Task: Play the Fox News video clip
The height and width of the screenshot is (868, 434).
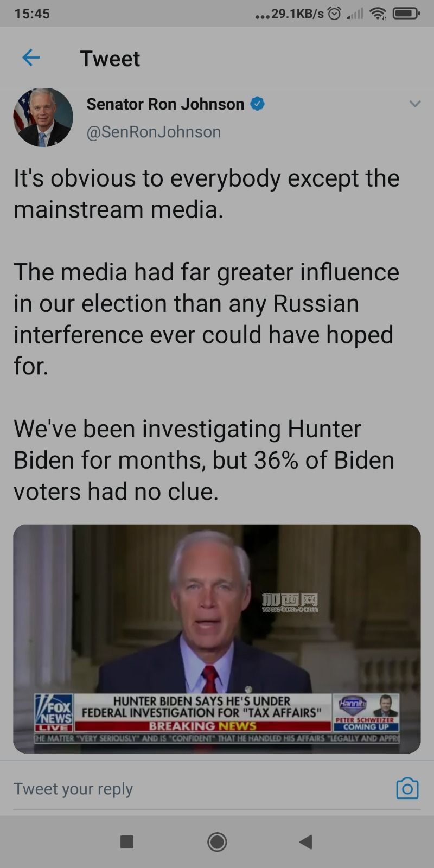Action: tap(217, 639)
